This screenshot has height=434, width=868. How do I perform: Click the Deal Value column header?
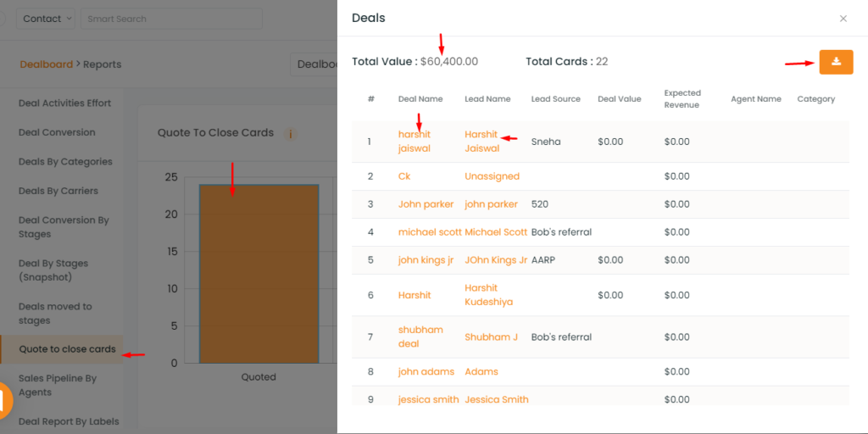pos(619,99)
